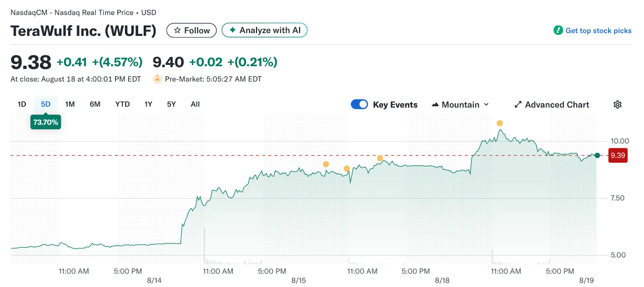Screen dimensions: 644x287
Task: Click the green stock picks badge icon
Action: pyautogui.click(x=558, y=31)
